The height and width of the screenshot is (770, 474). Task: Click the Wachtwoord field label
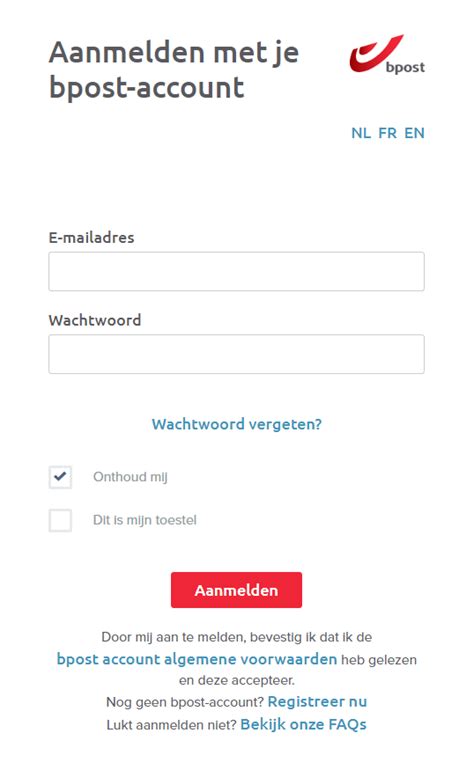pos(95,320)
